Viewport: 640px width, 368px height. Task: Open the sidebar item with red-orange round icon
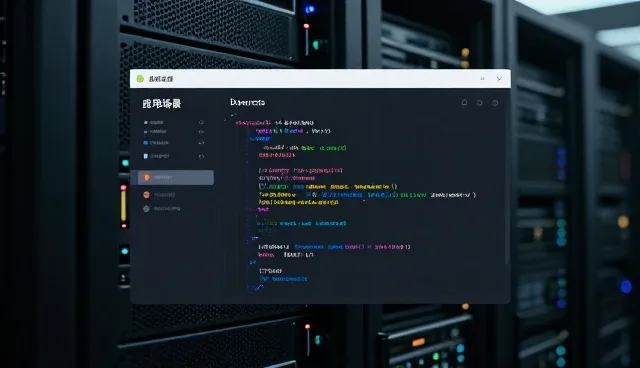tap(159, 195)
